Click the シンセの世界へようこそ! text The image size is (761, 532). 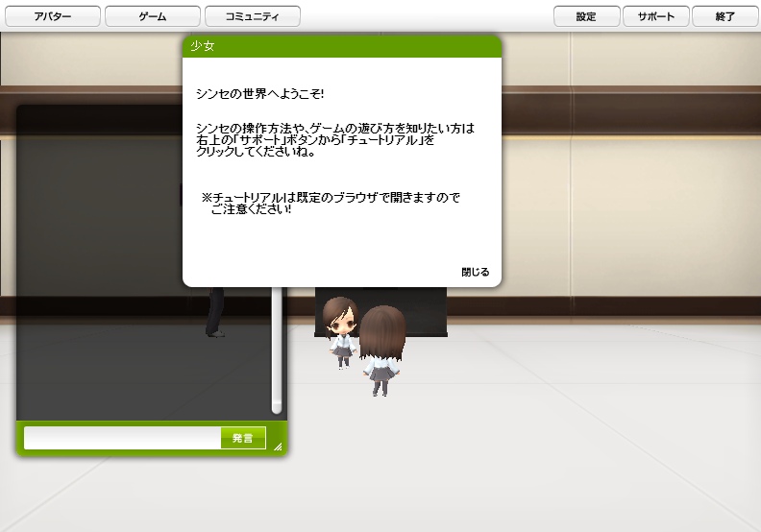[260, 94]
